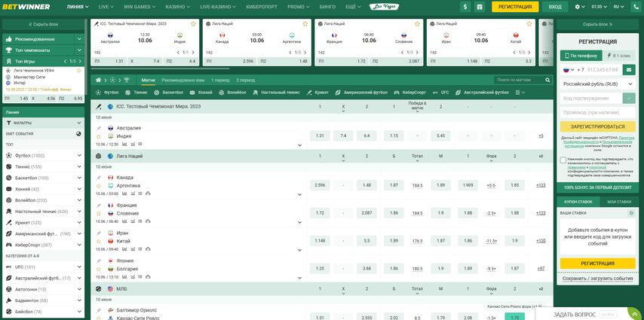Click trophy icon in breadcrumb

pyautogui.click(x=126, y=80)
